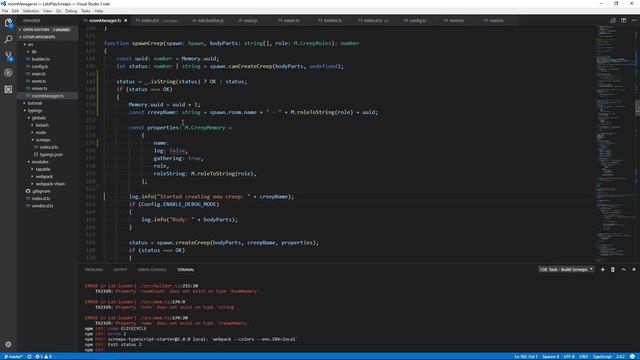Open the Help menu
This screenshot has width=640, height=360.
tap(99, 11)
